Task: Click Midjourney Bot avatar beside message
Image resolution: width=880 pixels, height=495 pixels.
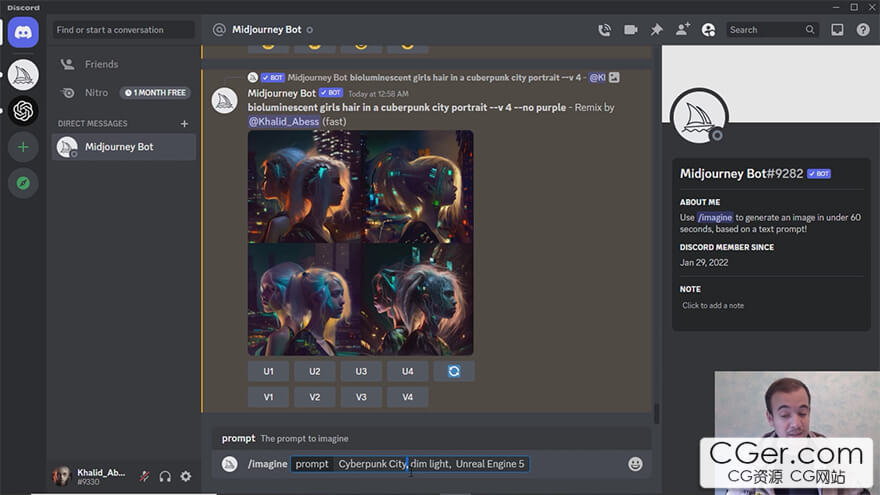Action: pos(224,101)
